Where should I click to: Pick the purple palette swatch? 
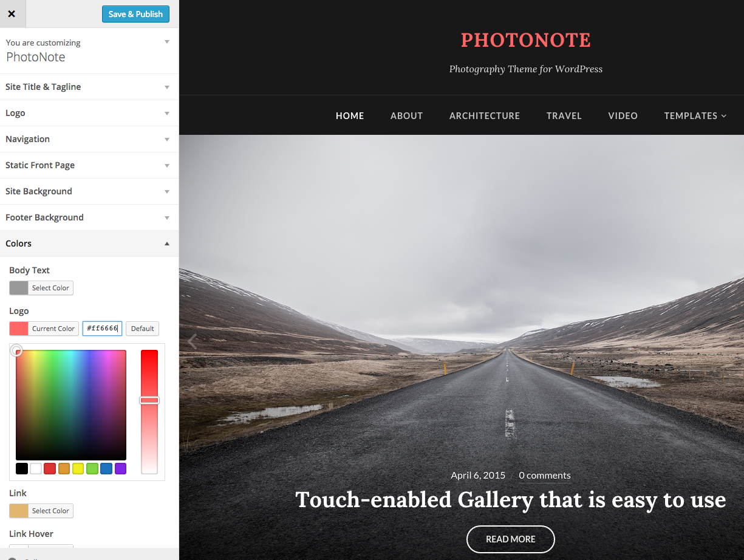pos(120,468)
